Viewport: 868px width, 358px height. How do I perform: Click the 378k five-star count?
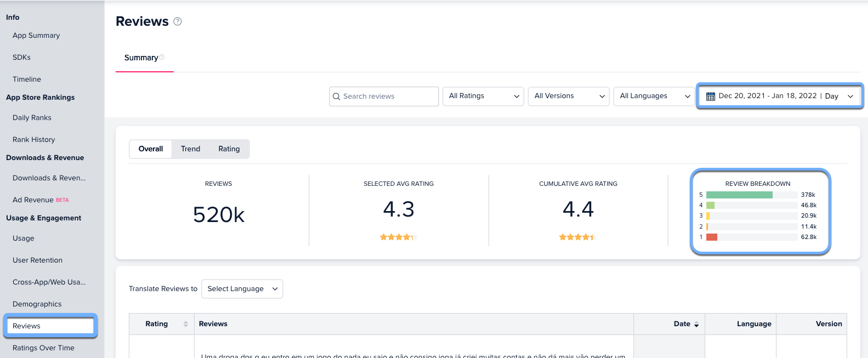808,195
